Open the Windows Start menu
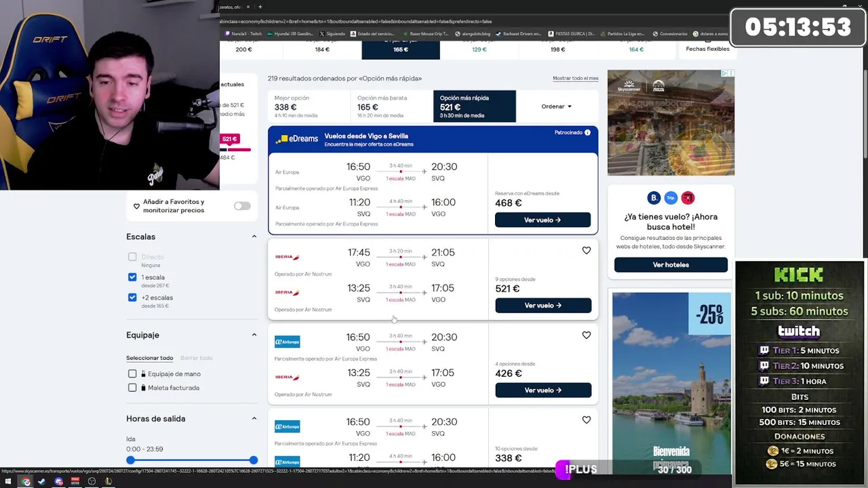This screenshot has width=868, height=488. (9, 481)
